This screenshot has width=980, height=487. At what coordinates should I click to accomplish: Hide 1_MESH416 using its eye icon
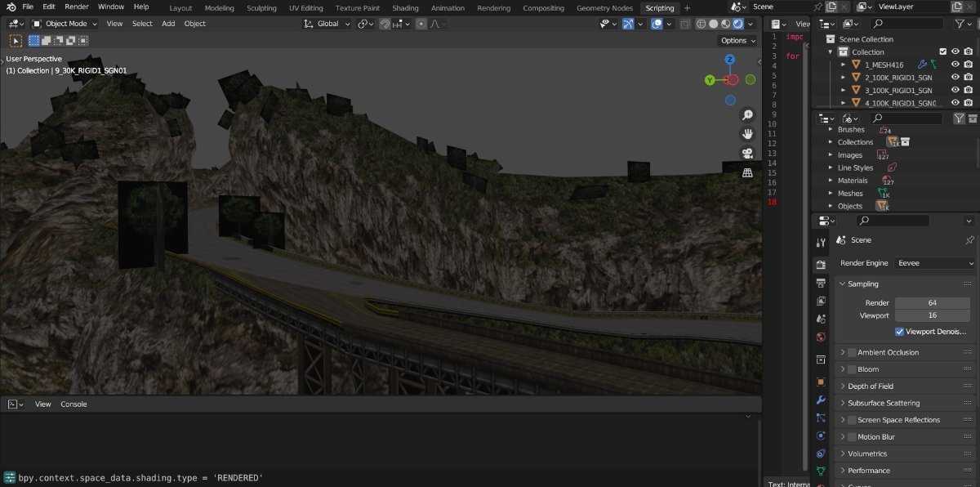955,65
